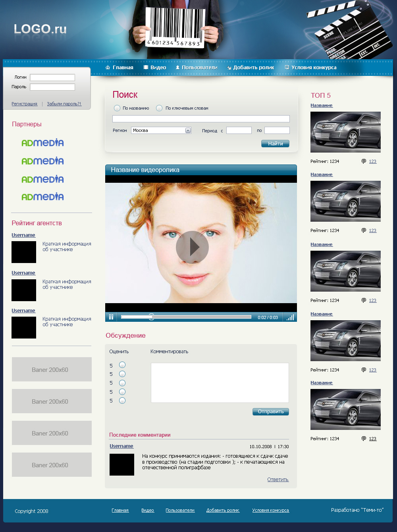Open Добавить ролик in the top navigation
The image size is (397, 532).
pos(254,68)
